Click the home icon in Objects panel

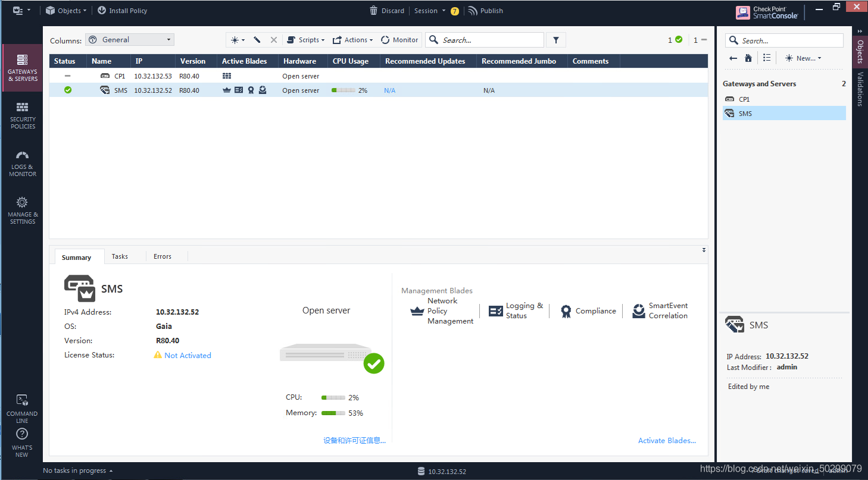point(748,58)
